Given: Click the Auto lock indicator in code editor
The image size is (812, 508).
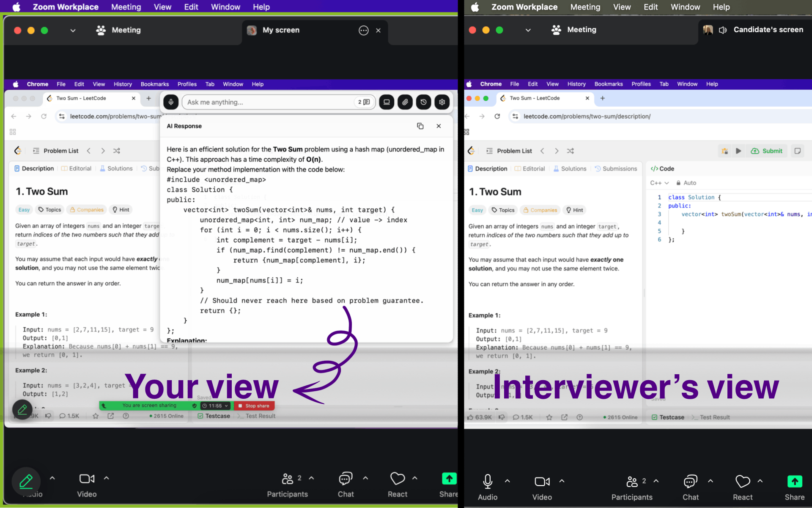Looking at the screenshot, I should click(686, 183).
